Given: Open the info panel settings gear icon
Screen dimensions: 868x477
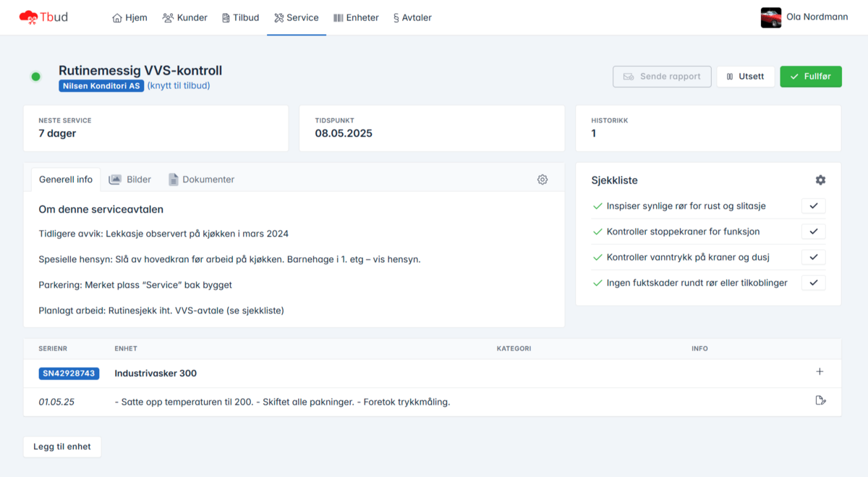Looking at the screenshot, I should 542,180.
